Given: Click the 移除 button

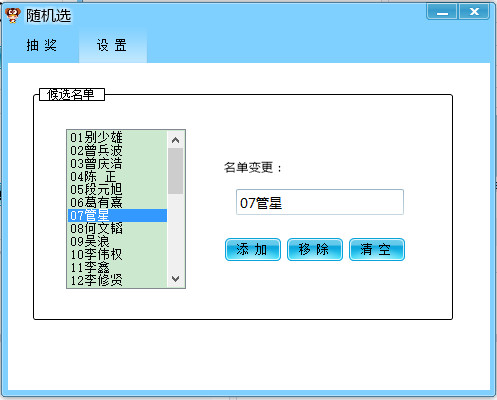Looking at the screenshot, I should pos(315,249).
